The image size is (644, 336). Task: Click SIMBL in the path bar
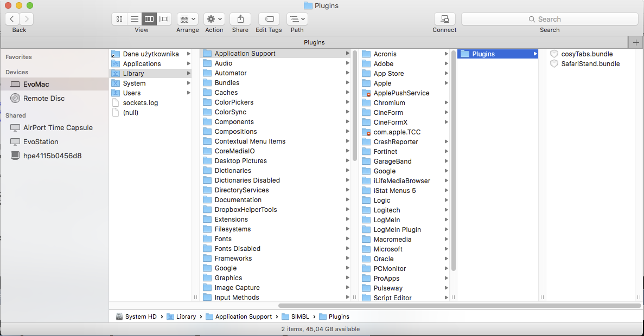pyautogui.click(x=299, y=316)
